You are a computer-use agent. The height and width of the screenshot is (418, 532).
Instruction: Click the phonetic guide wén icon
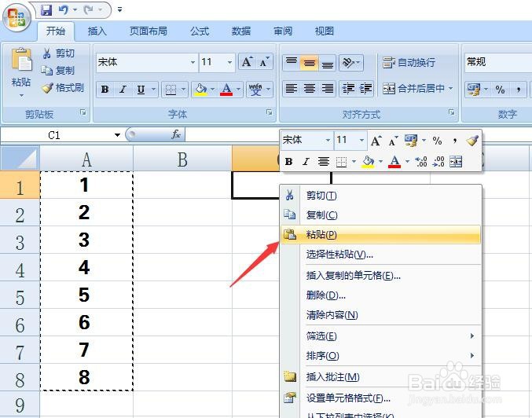(x=255, y=90)
